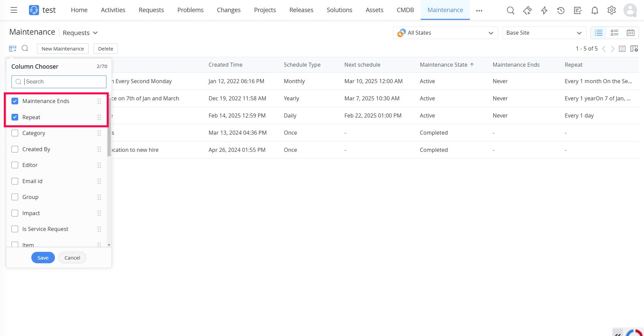The height and width of the screenshot is (336, 644).
Task: Open the column chooser icon above the list
Action: [12, 48]
